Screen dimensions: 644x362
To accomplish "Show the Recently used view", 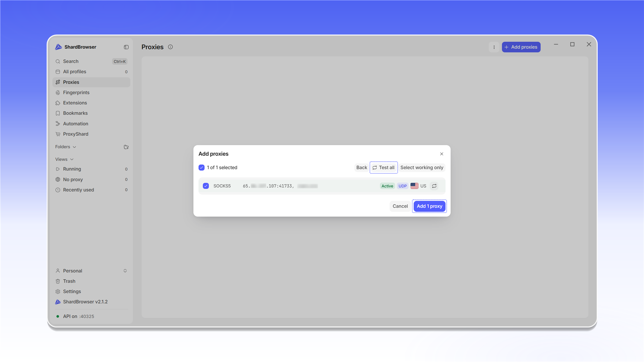I will click(91, 190).
